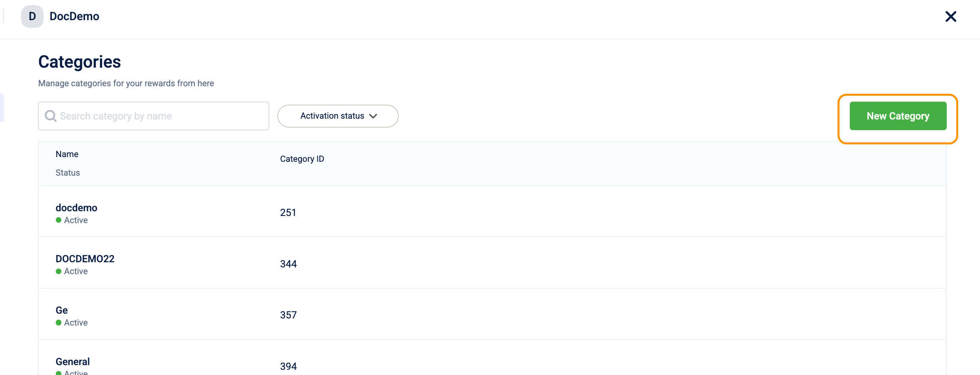Click the DocDemo title text
The width and height of the screenshot is (980, 375).
(x=74, y=16)
